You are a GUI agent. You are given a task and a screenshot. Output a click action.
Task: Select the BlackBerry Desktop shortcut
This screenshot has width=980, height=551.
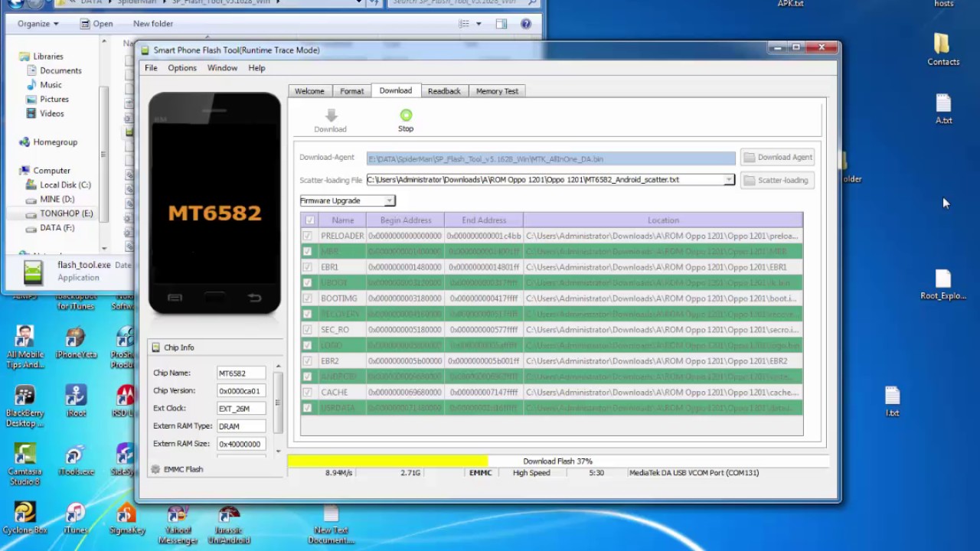pos(24,406)
